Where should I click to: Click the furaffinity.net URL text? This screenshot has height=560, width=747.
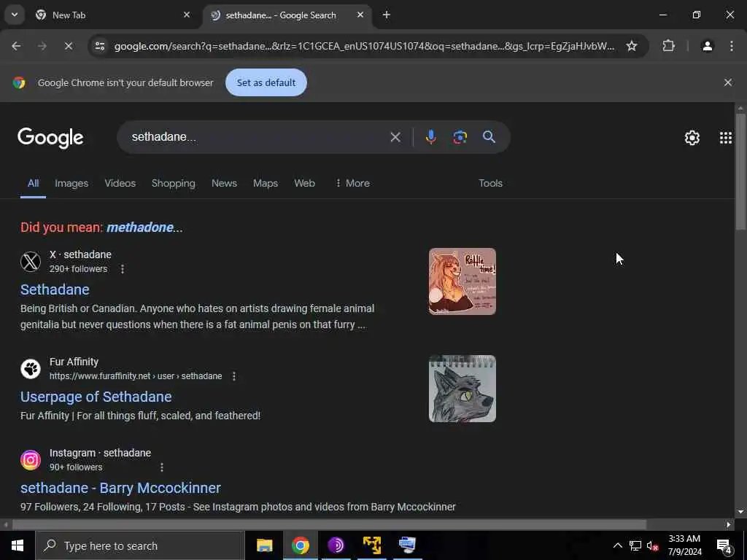point(136,376)
